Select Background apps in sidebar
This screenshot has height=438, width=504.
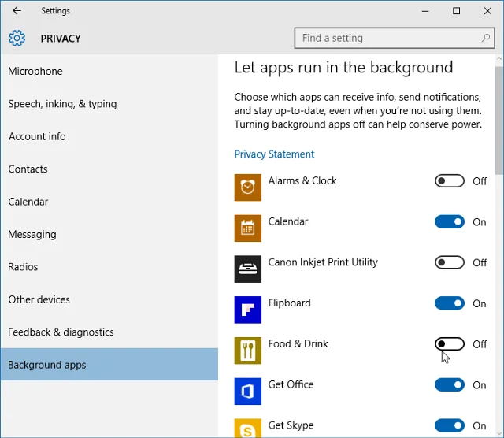[109, 365]
